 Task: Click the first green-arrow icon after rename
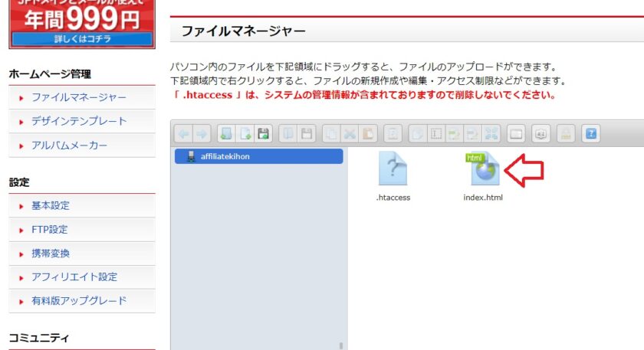[x=454, y=134]
